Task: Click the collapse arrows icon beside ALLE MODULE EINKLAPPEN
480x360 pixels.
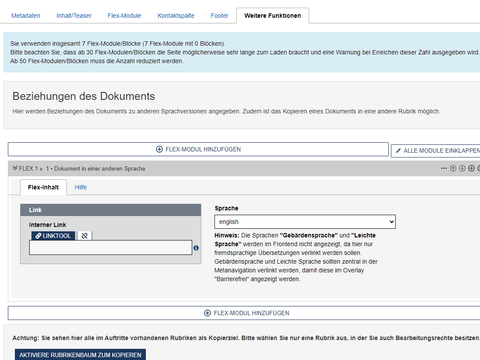Action: (x=398, y=151)
